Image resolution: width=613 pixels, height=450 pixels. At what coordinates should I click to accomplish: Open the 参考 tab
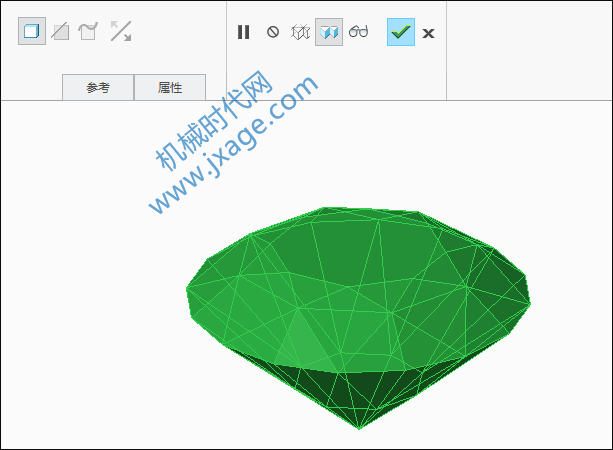coord(98,87)
